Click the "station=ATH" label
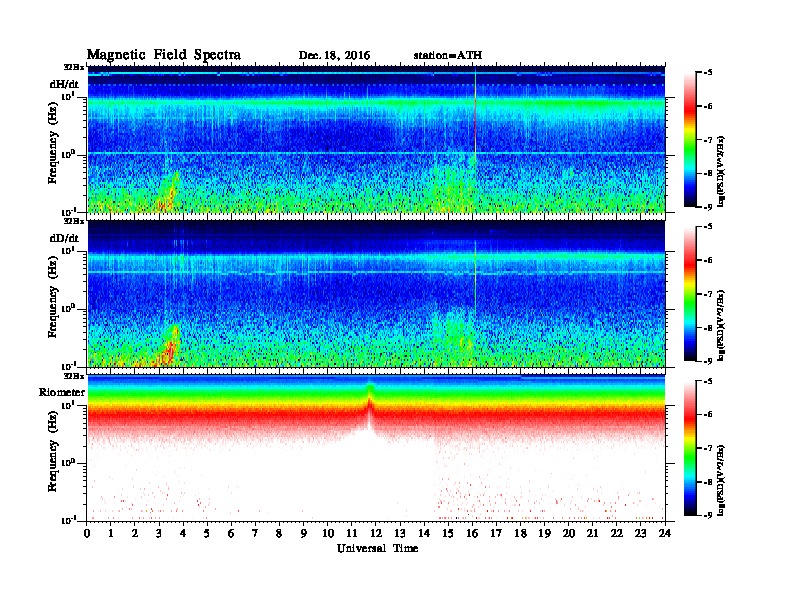The width and height of the screenshot is (792, 612). point(448,56)
